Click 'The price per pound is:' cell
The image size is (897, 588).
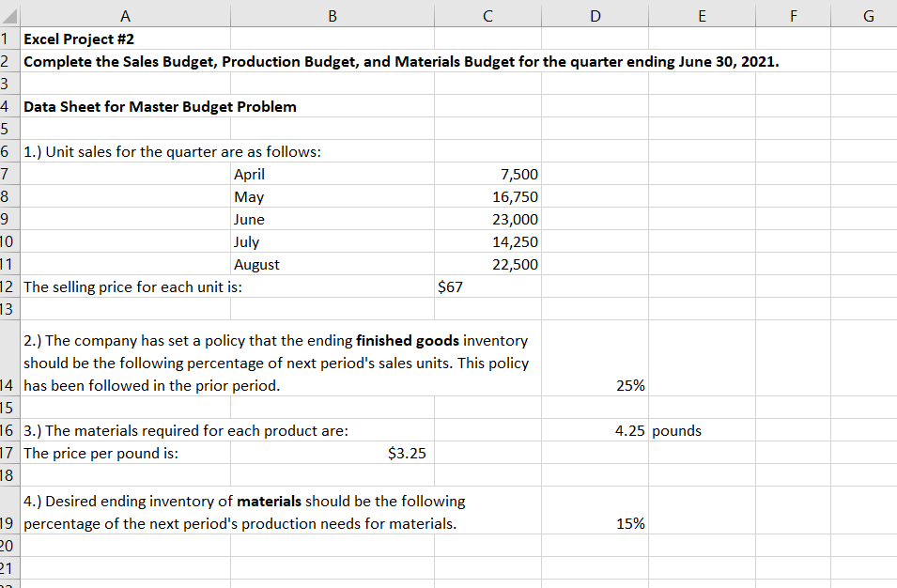[125, 453]
